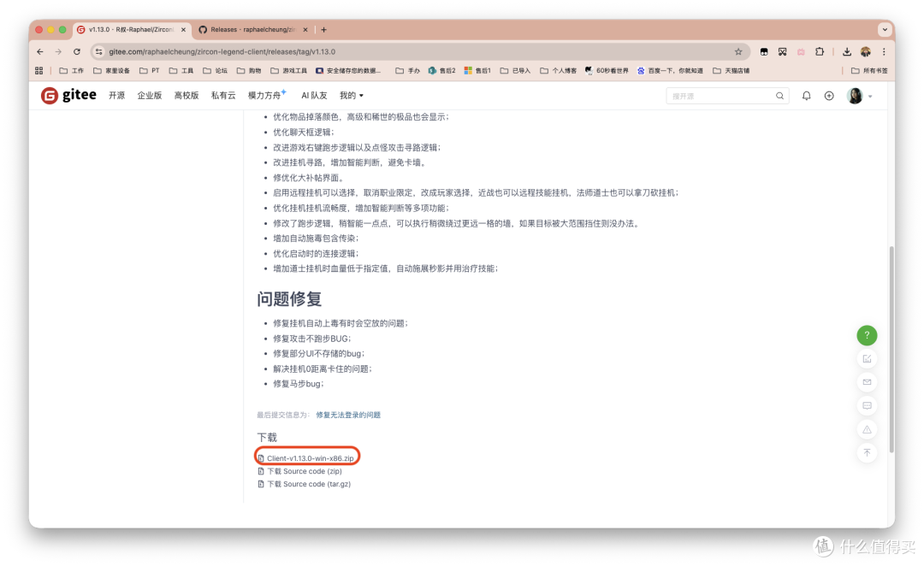924x566 pixels.
Task: Open the PT bookmark folder
Action: coord(150,71)
